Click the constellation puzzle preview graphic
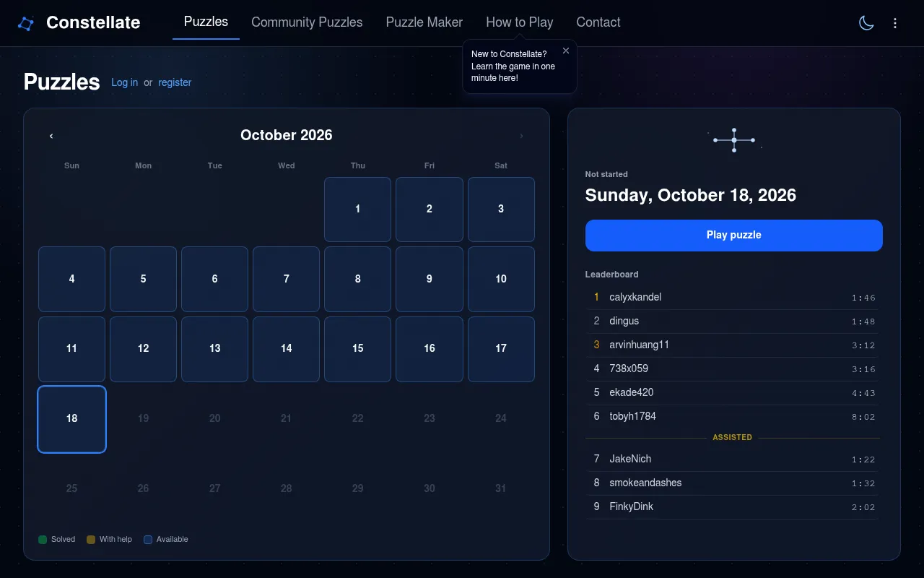 (x=734, y=140)
